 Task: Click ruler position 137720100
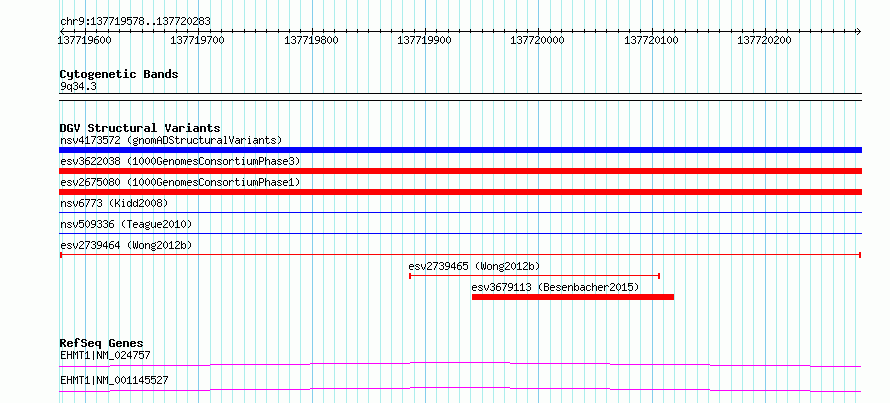click(651, 40)
